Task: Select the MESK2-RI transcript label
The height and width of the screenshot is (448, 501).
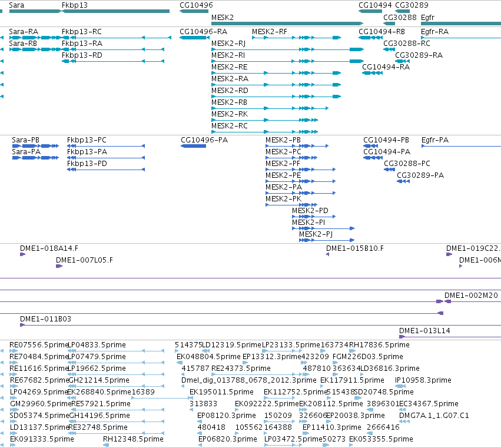Action: pos(228,55)
